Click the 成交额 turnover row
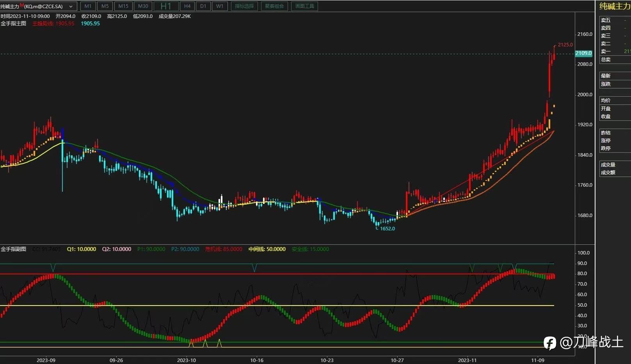Viewport: 631px width, 364px height. coord(615,173)
